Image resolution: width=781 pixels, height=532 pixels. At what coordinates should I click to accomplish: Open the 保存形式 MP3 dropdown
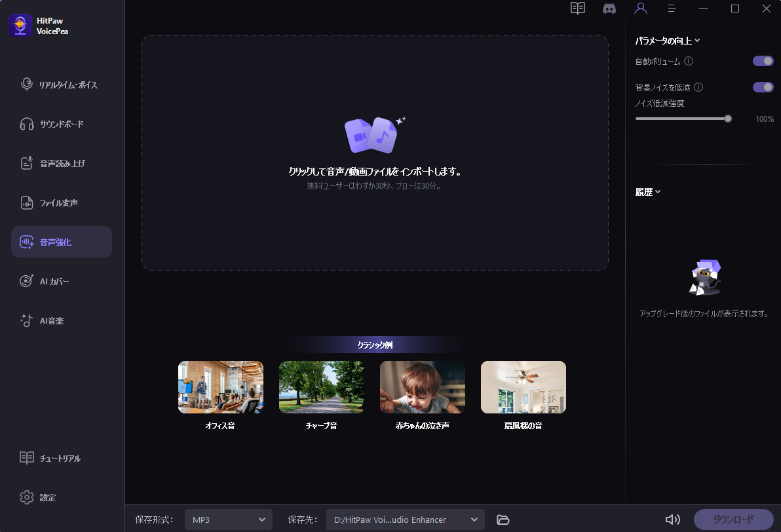click(229, 520)
